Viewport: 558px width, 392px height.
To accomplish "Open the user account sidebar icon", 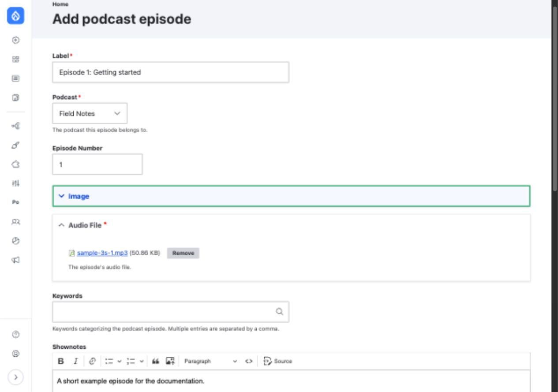I will pos(15,354).
